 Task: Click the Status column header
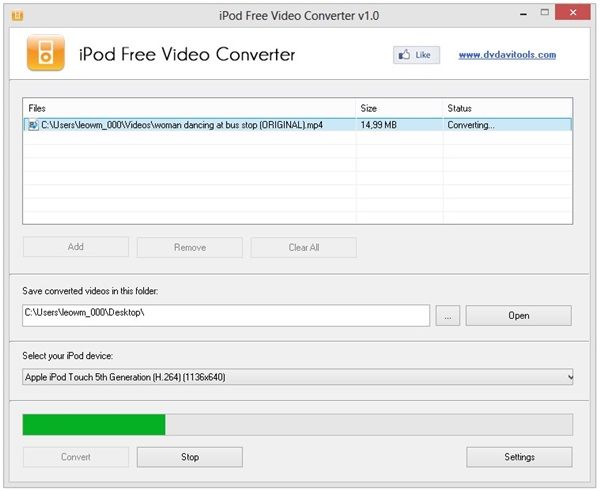(507, 108)
